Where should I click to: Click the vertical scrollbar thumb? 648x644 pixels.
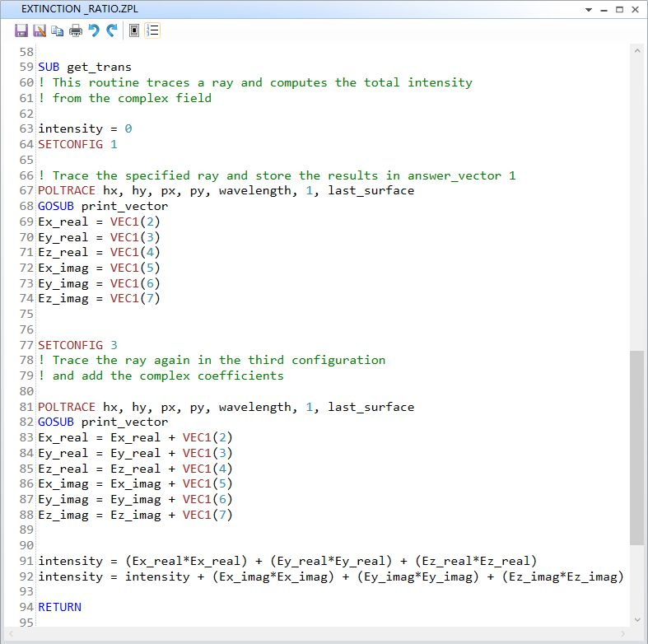[x=636, y=446]
